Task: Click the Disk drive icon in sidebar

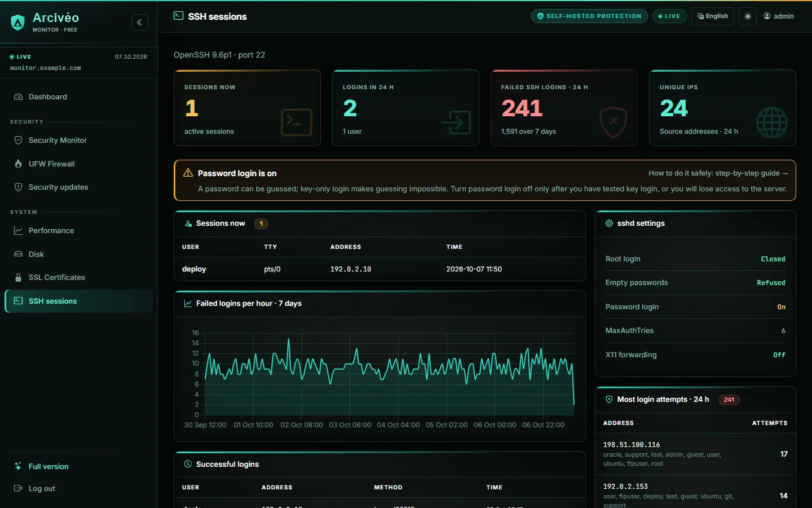Action: pyautogui.click(x=18, y=255)
